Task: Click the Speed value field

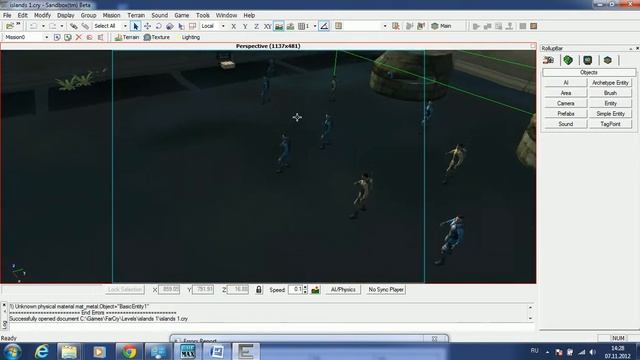Action: point(295,289)
